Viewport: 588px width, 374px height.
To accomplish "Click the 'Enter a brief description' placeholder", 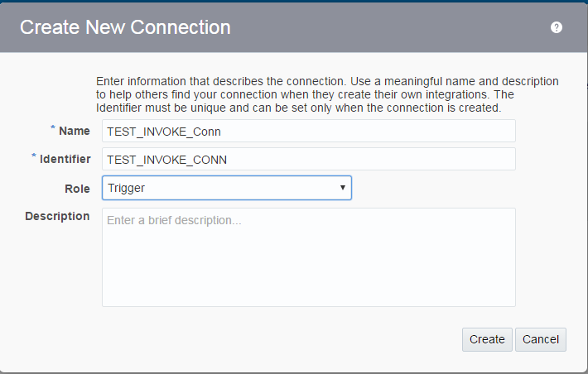I will tap(175, 221).
